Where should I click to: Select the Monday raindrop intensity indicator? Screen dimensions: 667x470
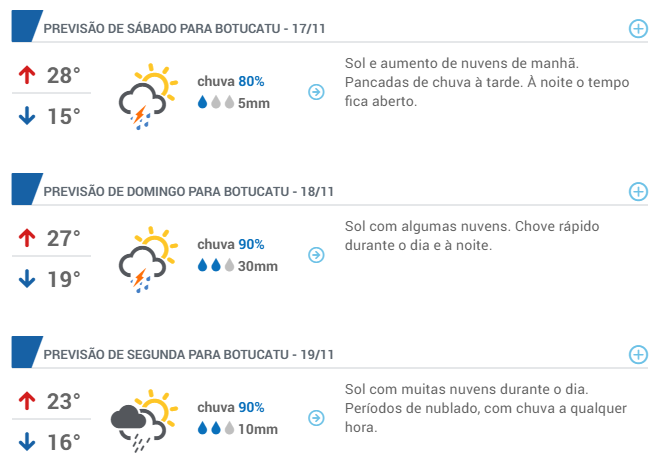click(x=216, y=428)
